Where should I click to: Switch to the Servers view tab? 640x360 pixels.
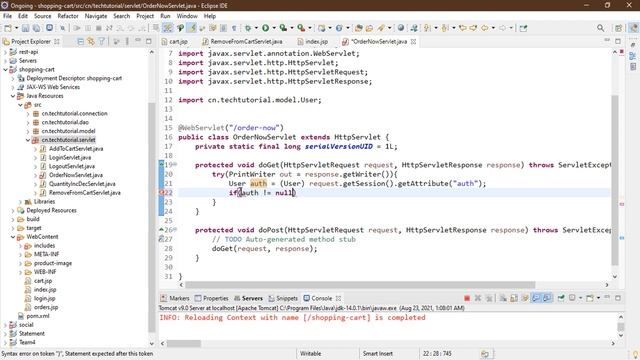[248, 298]
